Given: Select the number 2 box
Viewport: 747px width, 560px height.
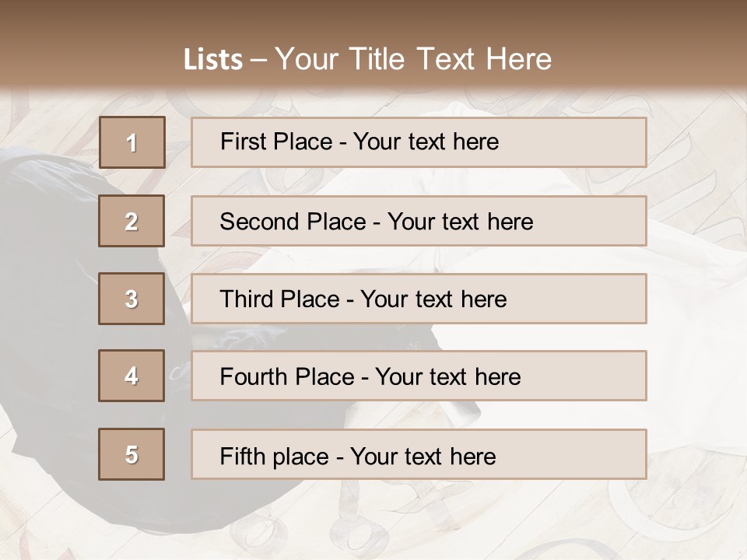Looking at the screenshot, I should (x=132, y=222).
